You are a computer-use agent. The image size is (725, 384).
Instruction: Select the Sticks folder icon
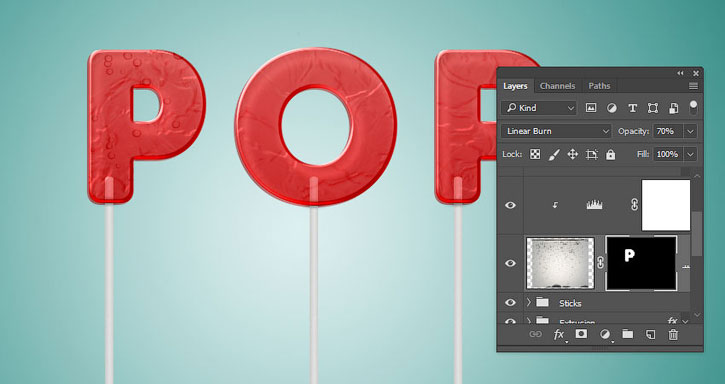click(x=542, y=303)
